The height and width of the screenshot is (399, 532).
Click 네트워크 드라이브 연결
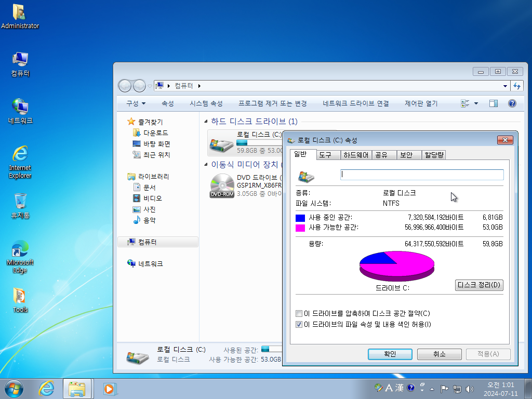pos(356,103)
